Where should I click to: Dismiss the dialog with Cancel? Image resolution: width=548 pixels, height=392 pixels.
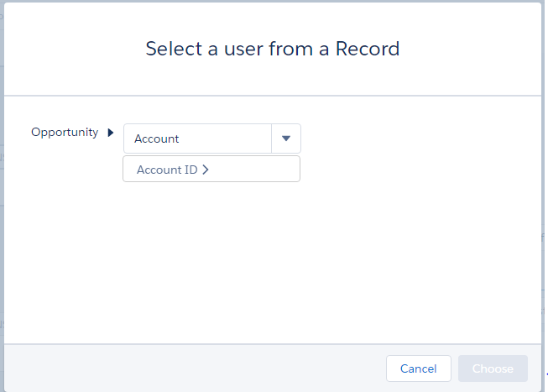[418, 368]
